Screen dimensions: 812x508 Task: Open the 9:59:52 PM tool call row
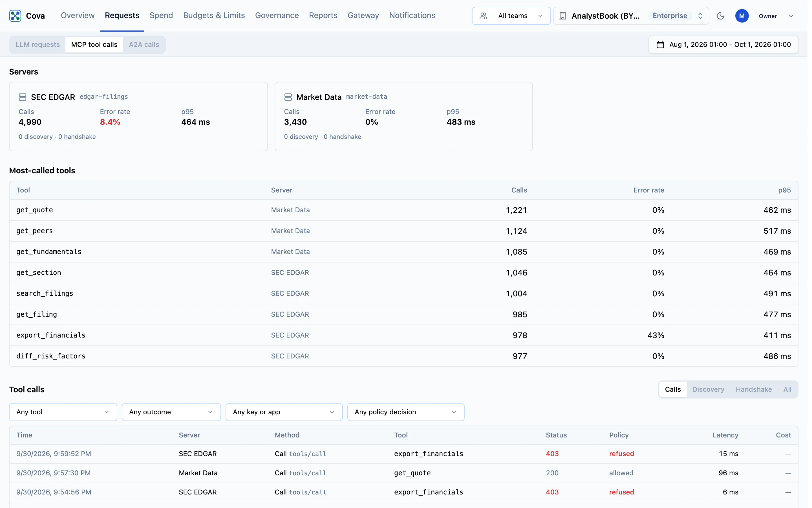tap(404, 454)
